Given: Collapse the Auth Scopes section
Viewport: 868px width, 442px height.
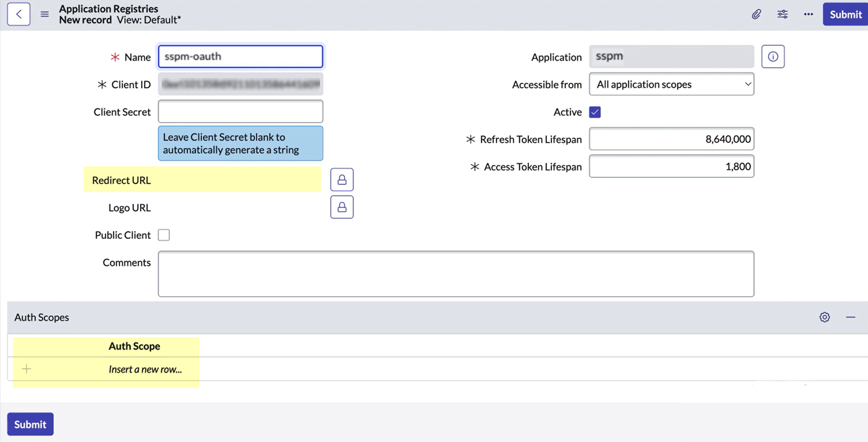Looking at the screenshot, I should [850, 317].
